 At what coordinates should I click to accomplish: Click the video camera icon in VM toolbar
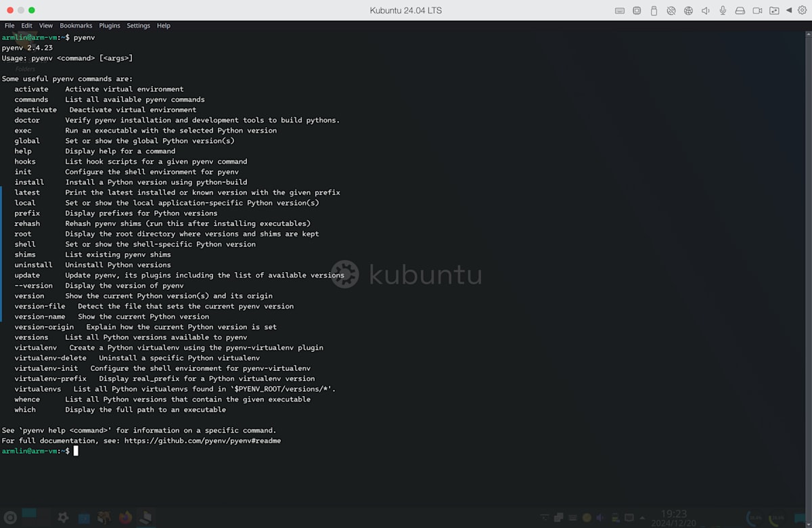point(758,11)
